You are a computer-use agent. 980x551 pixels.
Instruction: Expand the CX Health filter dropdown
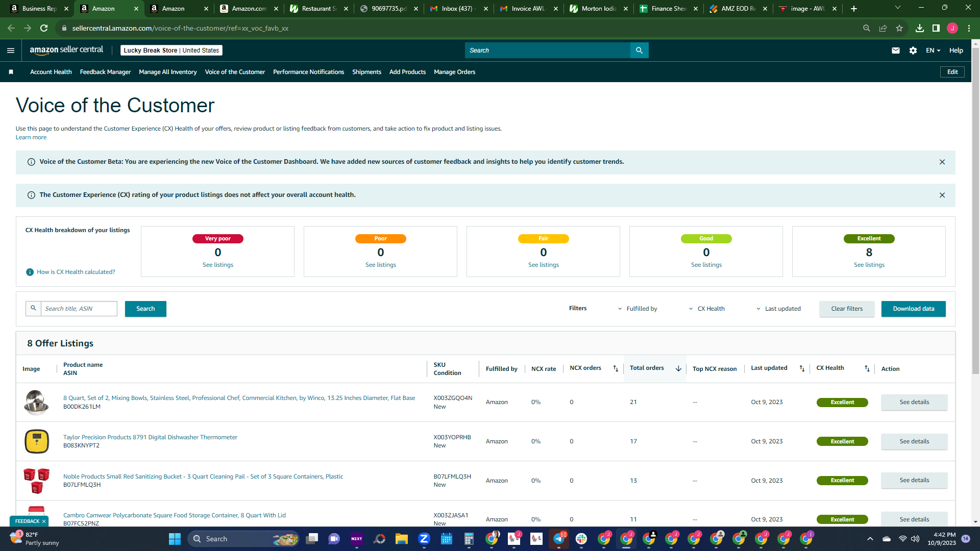[x=707, y=309]
